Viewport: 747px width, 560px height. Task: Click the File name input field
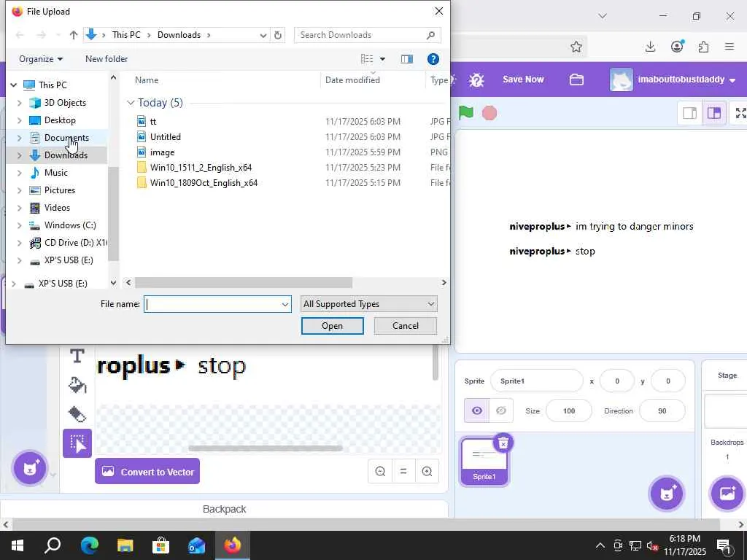tap(212, 304)
